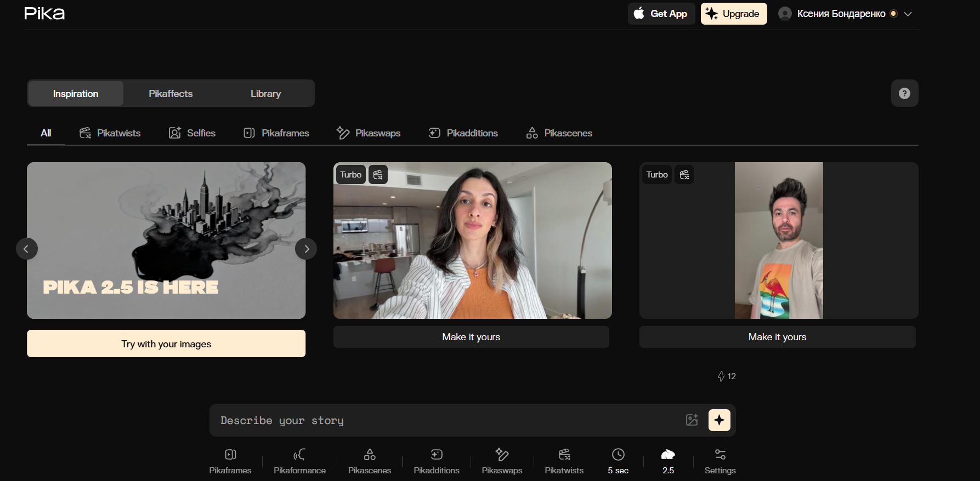Click the attach image icon in prompt box
Screen dimensions: 980x481
692,420
